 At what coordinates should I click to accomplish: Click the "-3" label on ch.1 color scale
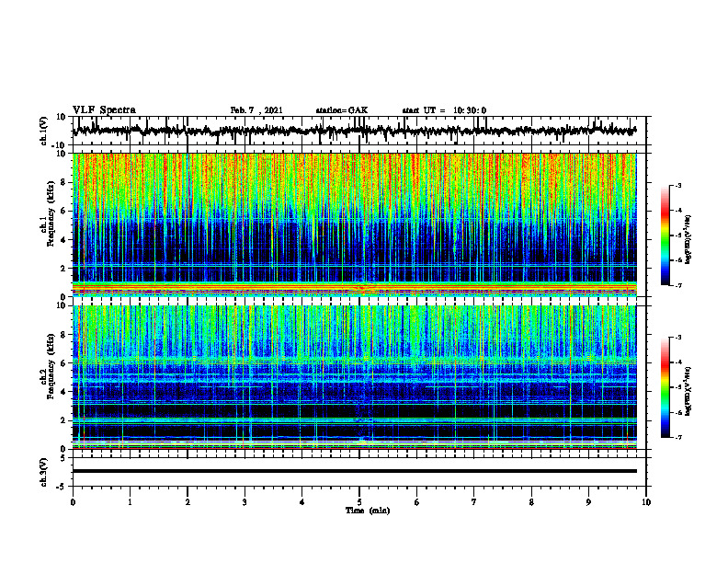[x=677, y=186]
